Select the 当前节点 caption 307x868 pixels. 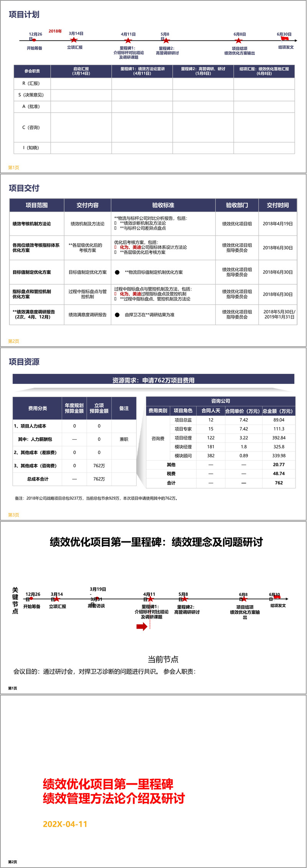(163, 659)
